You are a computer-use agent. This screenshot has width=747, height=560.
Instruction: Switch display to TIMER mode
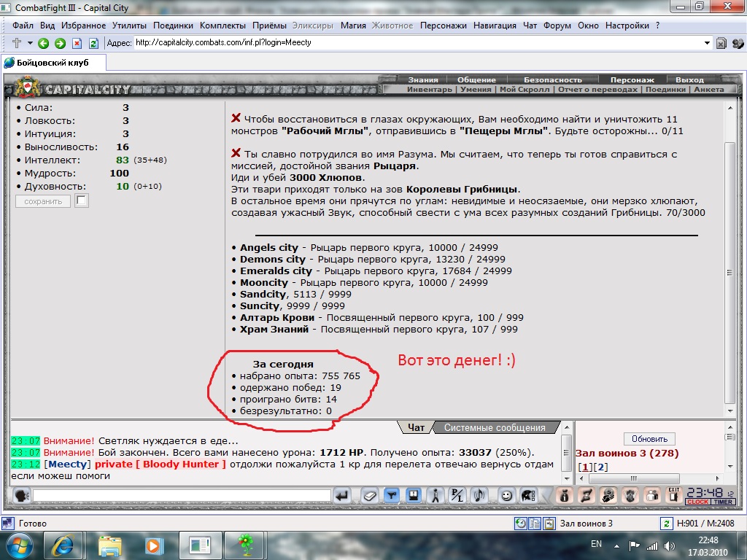coord(723,502)
